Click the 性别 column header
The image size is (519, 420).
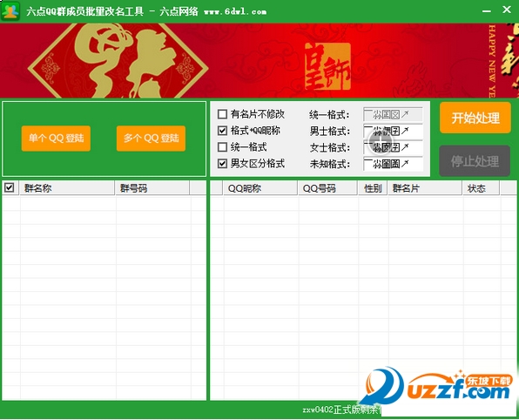[x=373, y=188]
